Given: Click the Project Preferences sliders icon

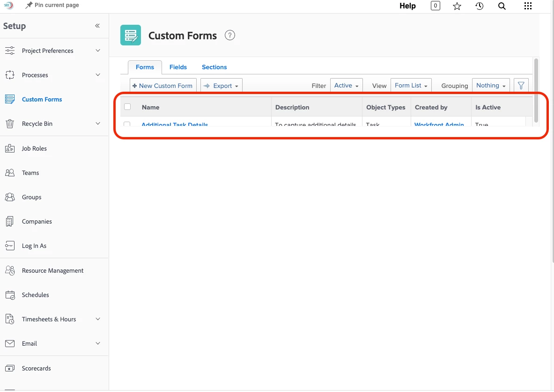Looking at the screenshot, I should tap(10, 51).
